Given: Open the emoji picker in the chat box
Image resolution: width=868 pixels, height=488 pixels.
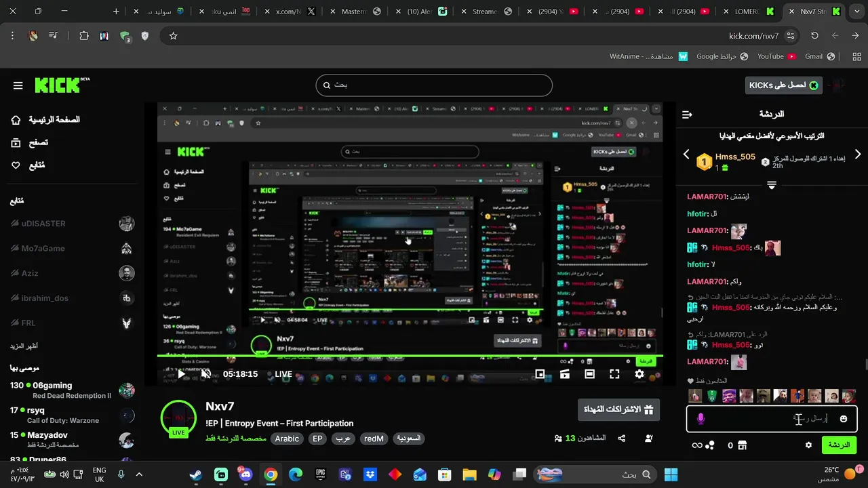Looking at the screenshot, I should tap(844, 419).
